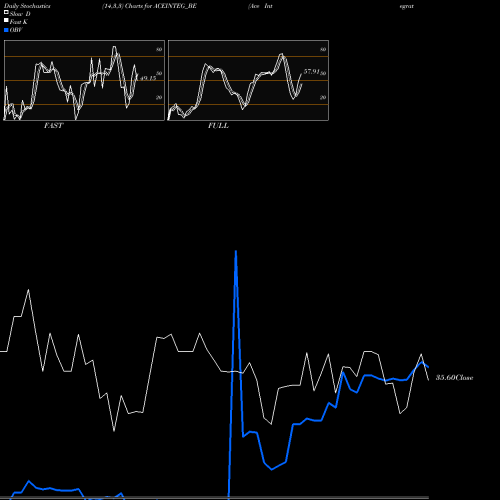The image size is (500, 500).
Task: Click the FAST chart caption
Action: [53, 126]
